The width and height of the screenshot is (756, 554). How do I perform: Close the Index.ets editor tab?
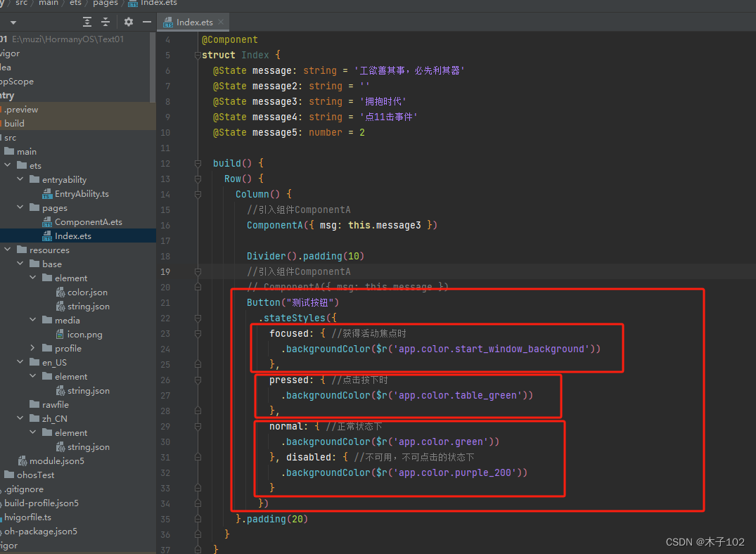(221, 22)
